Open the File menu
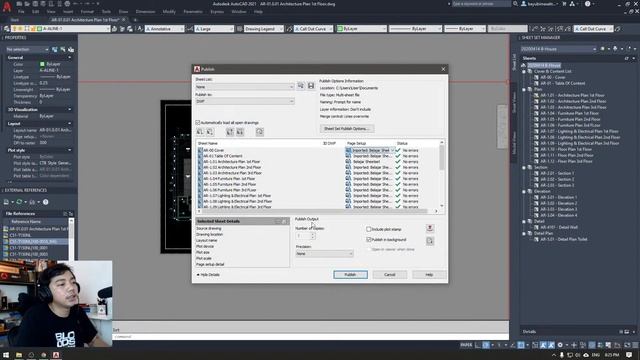 21,12
